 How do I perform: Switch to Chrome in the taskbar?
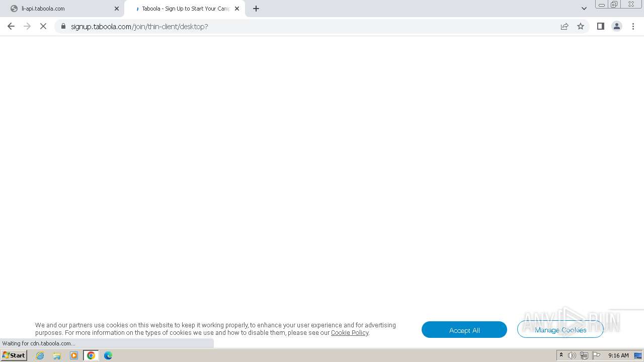(91, 355)
